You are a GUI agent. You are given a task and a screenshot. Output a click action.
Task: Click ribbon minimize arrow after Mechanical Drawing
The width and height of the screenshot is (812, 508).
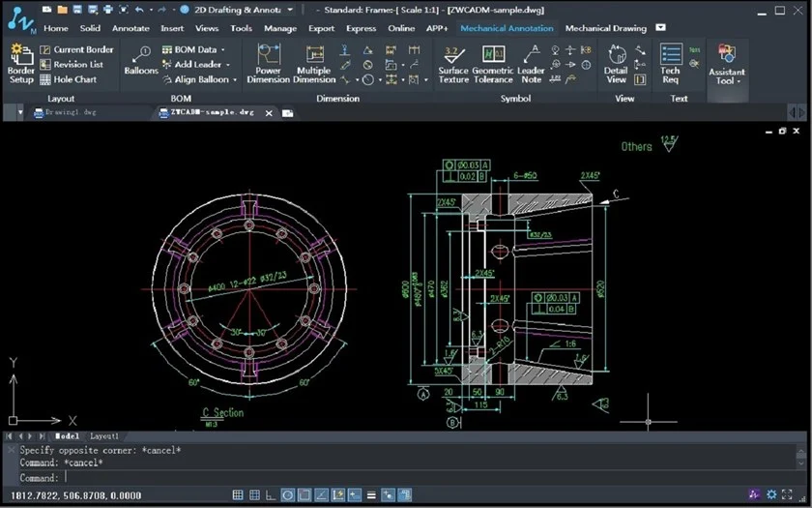[x=661, y=27]
